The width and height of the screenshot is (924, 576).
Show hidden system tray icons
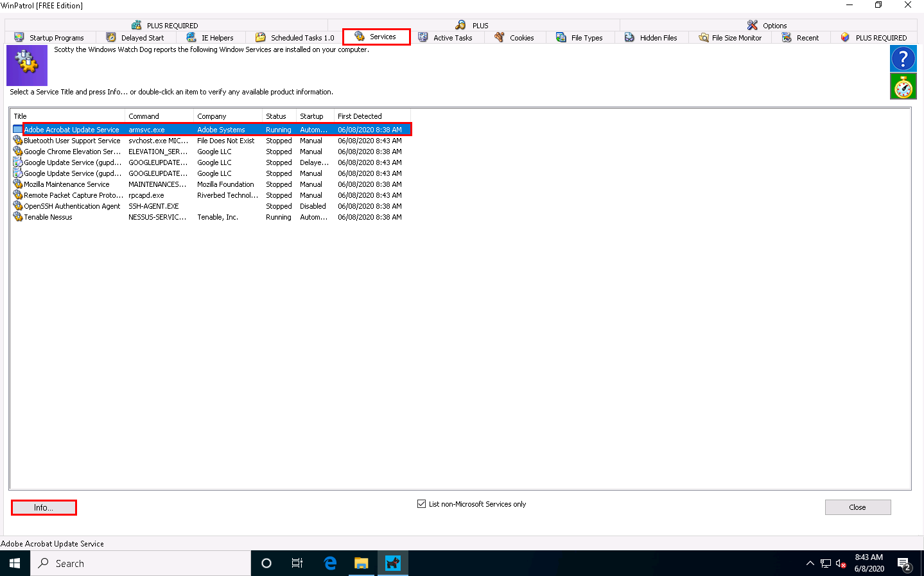(x=810, y=563)
